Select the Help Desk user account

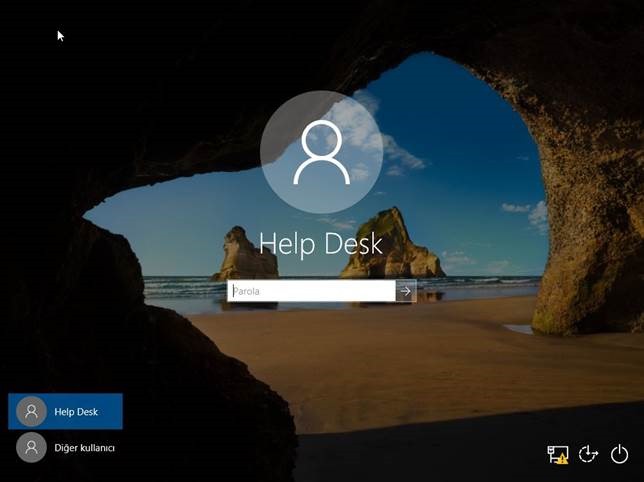65,411
